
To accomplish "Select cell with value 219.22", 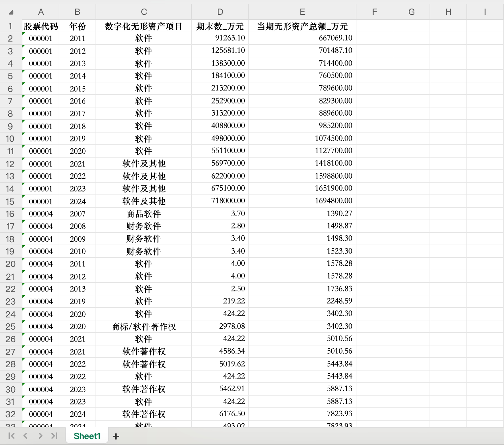I will click(x=220, y=301).
